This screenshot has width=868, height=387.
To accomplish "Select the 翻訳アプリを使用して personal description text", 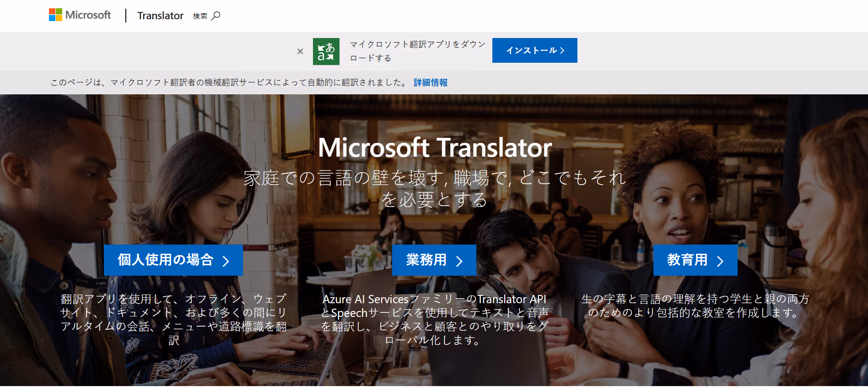I will [x=174, y=319].
